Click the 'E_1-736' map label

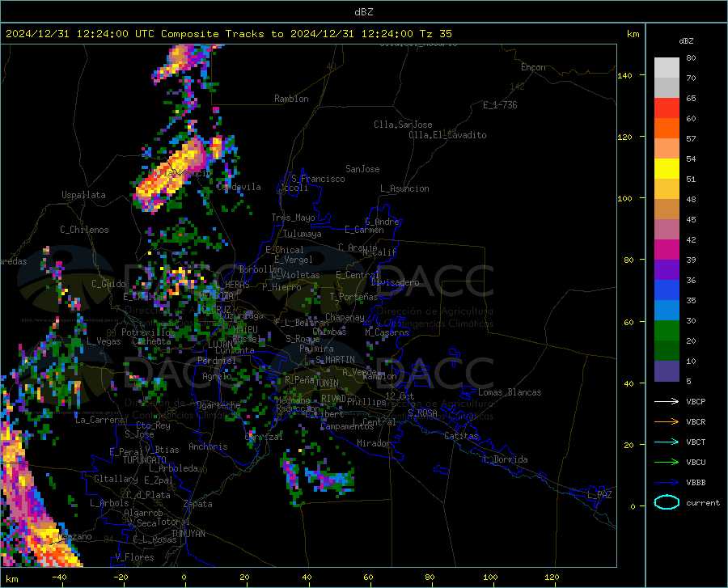(500, 105)
